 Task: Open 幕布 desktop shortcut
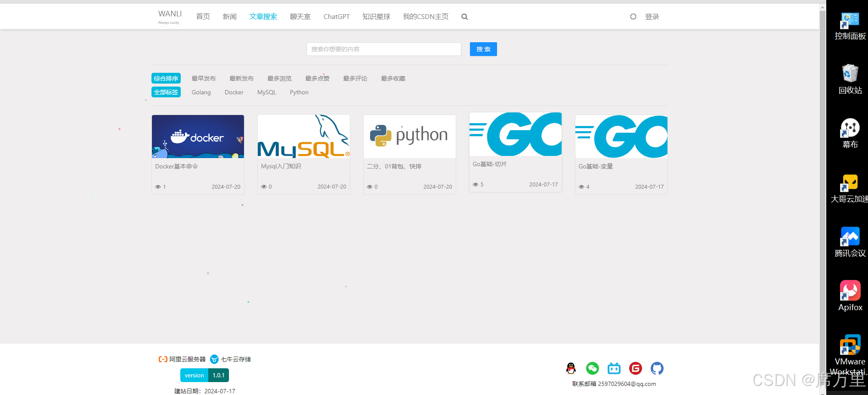pos(850,134)
